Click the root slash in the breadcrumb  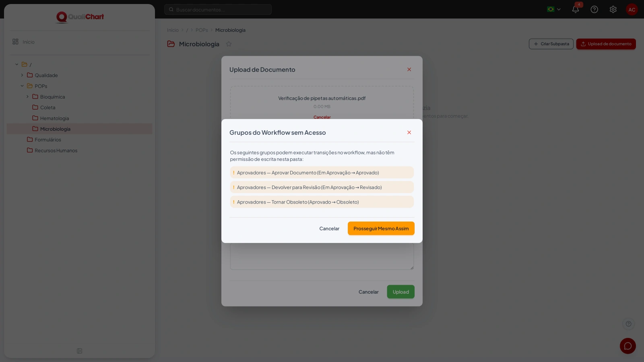click(x=187, y=30)
